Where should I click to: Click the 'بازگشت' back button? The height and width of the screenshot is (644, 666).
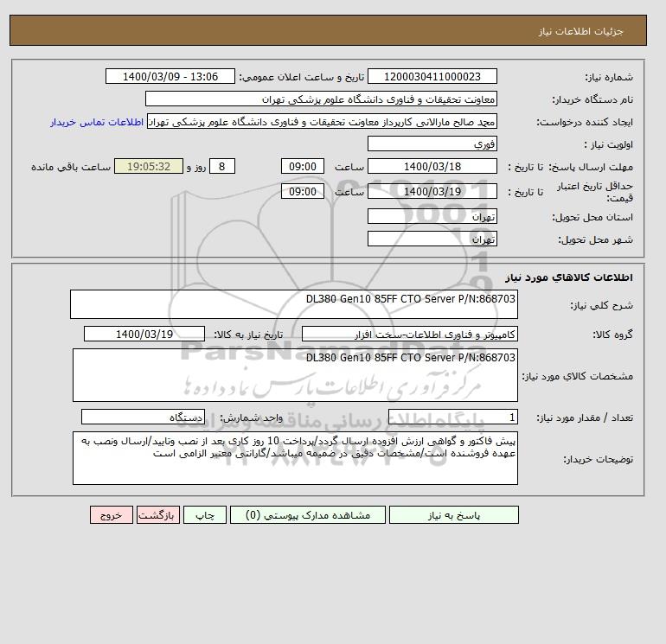[x=158, y=515]
